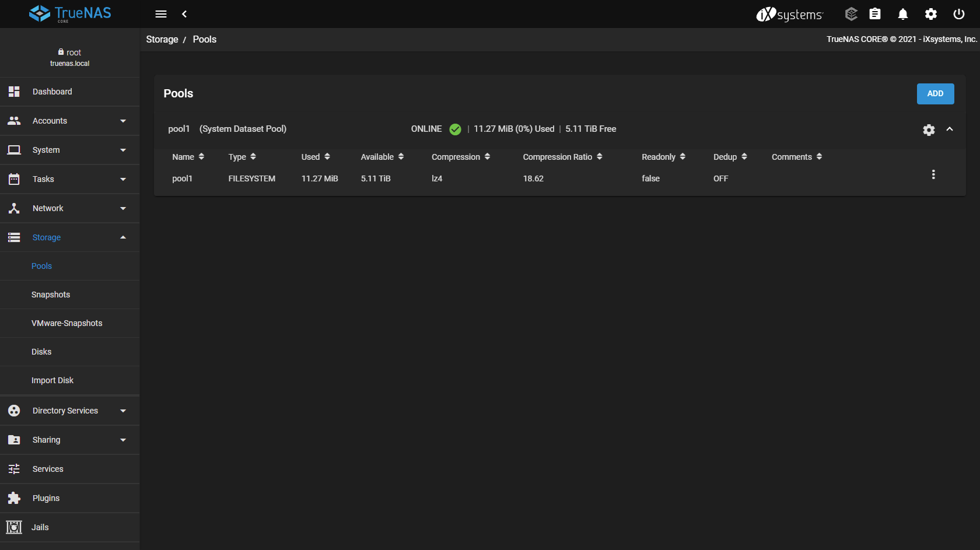Click the 18.62 compression ratio value
The width and height of the screenshot is (980, 550).
click(533, 178)
